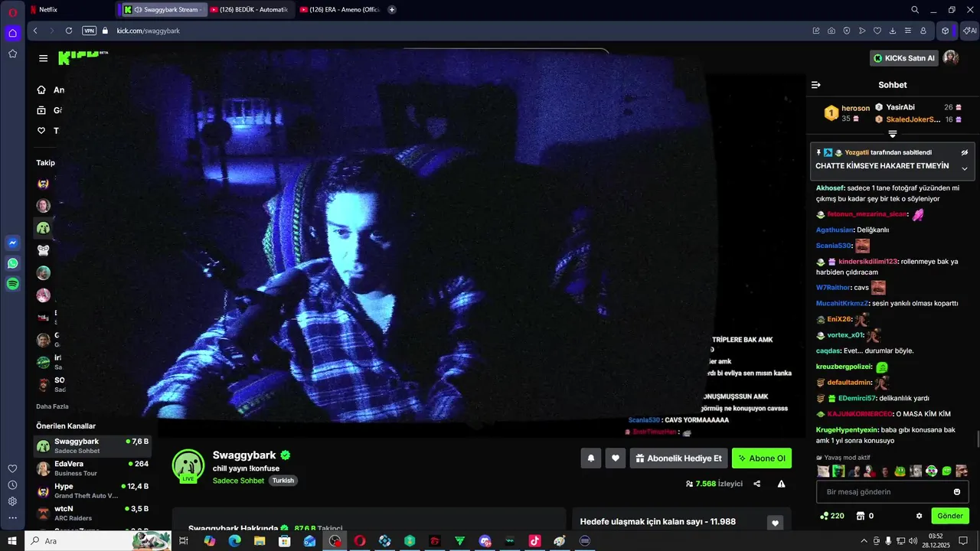The height and width of the screenshot is (551, 980).
Task: Report the stream via warning icon
Action: 782,484
